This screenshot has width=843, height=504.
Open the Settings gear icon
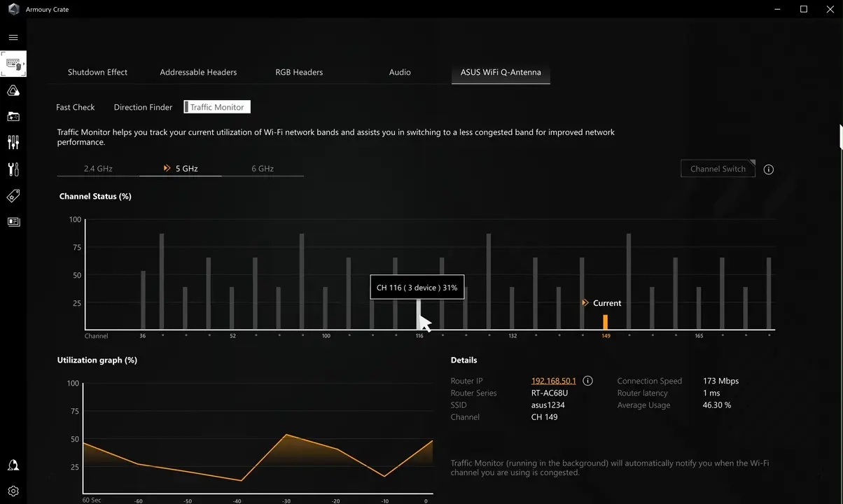click(x=13, y=491)
